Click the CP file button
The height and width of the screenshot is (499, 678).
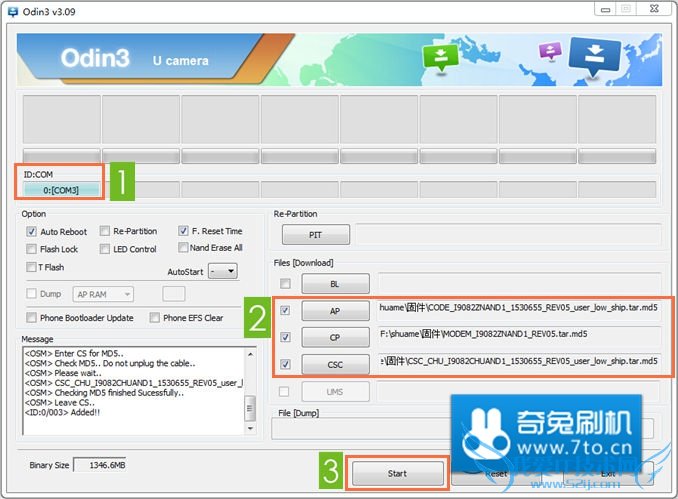point(335,338)
